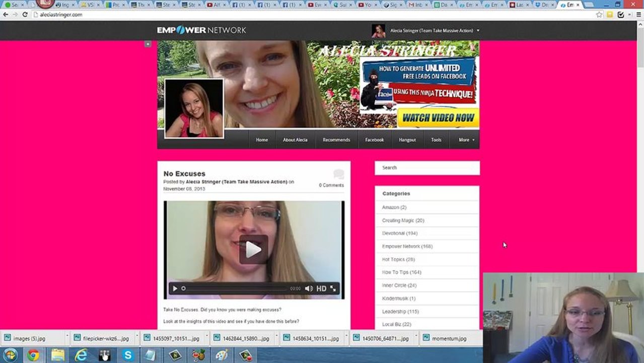Open dropdown arrow for 1462844_15890 download

(277, 337)
